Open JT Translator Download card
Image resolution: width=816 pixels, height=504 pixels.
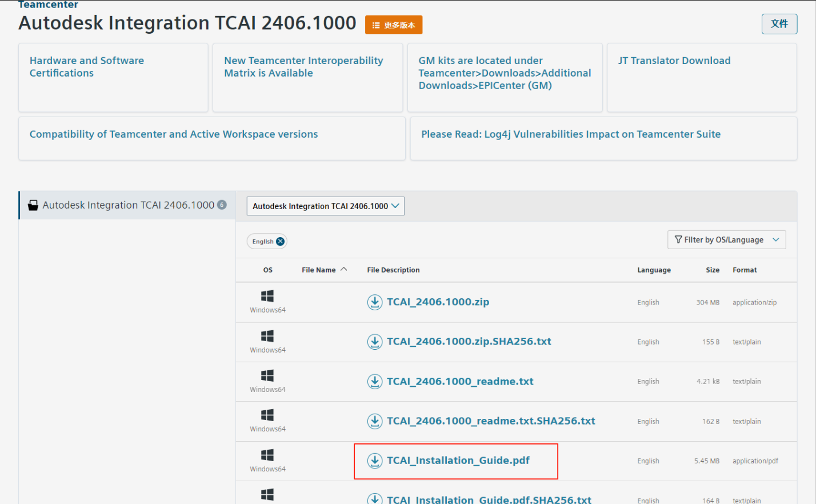point(702,78)
